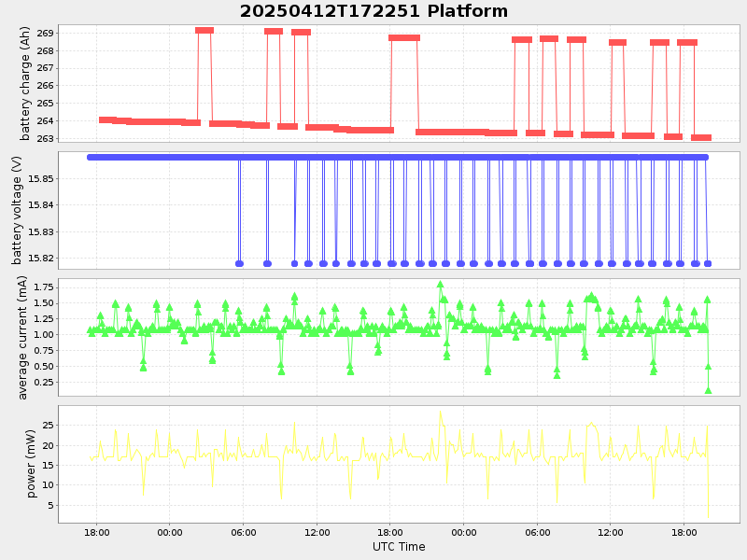Click the leftmost red battery charge segment
This screenshot has height=560, width=747.
[107, 120]
